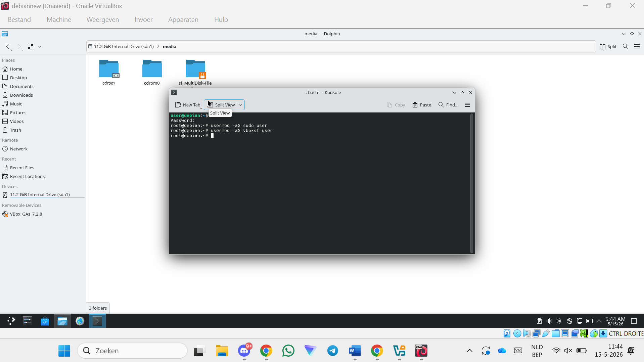Click Paste in Konsole toolbar
The height and width of the screenshot is (362, 644).
(422, 105)
